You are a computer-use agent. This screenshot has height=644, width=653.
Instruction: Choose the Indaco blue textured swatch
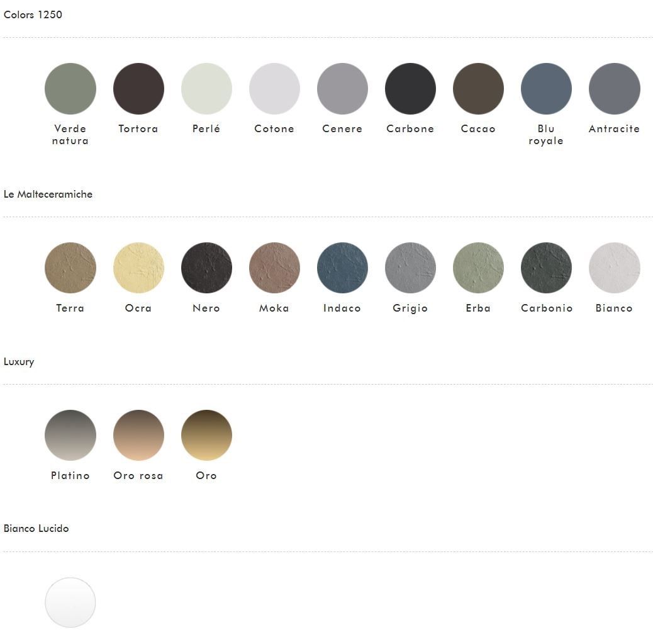(342, 268)
